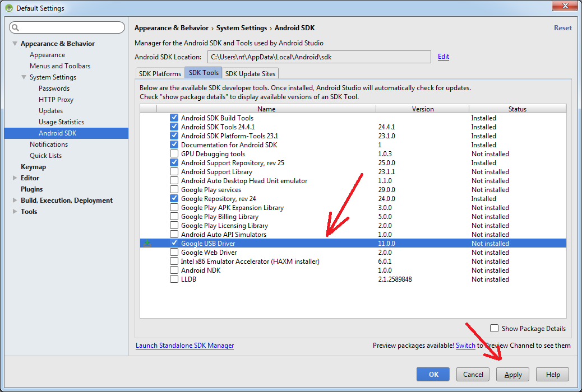Check Google Play Billing Library

(x=174, y=216)
